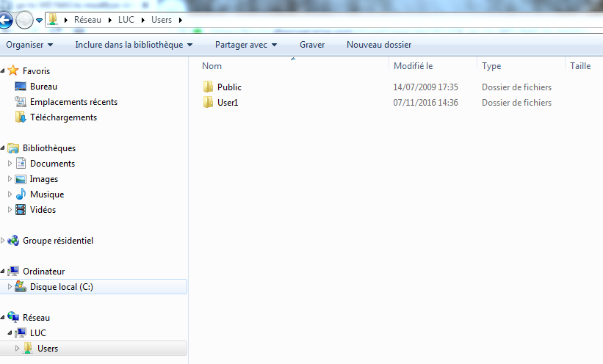
Task: Click the Vidéos library film icon
Action: pyautogui.click(x=21, y=210)
